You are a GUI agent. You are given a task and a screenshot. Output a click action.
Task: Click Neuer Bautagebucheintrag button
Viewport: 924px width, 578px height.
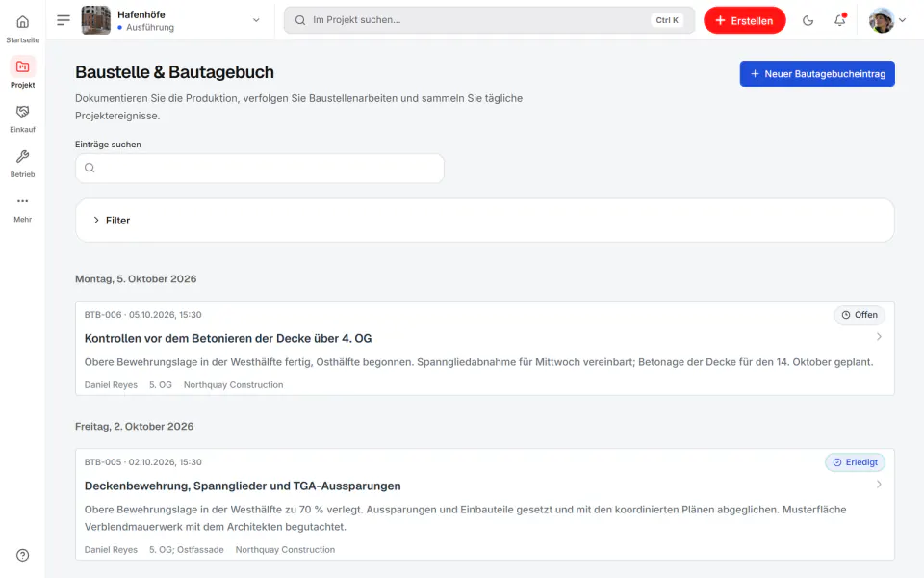click(x=817, y=74)
